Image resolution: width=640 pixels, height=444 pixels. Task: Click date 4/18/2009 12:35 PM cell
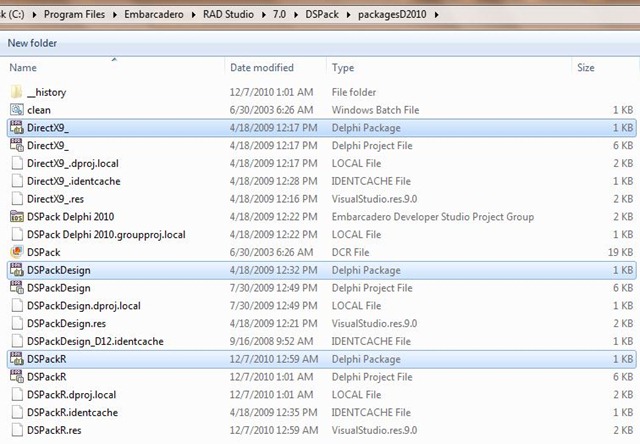273,413
